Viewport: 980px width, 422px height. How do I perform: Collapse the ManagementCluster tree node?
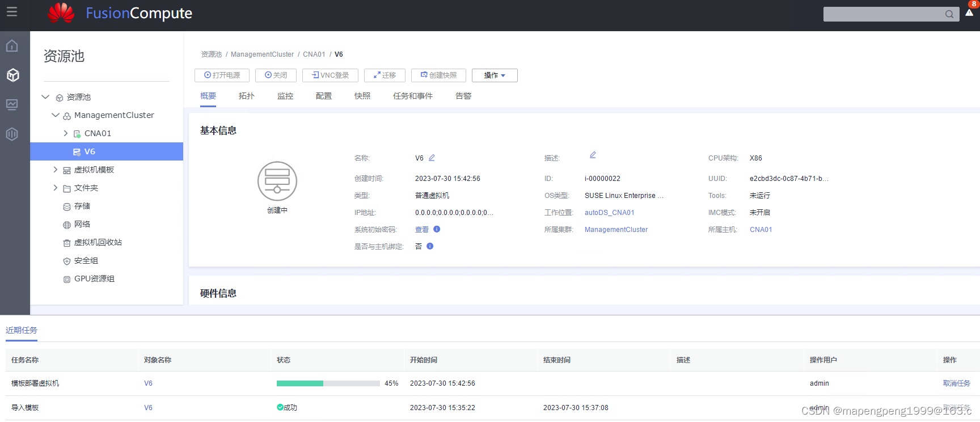tap(56, 115)
